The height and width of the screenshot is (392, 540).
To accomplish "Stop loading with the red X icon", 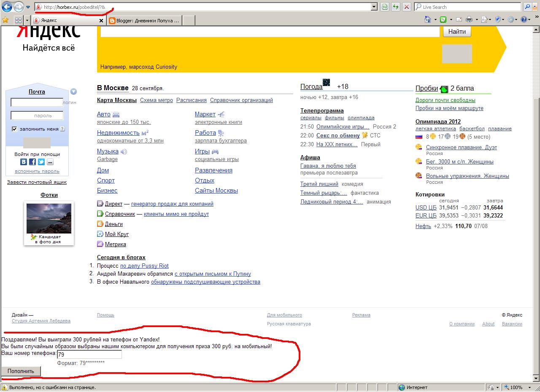I will tap(407, 7).
